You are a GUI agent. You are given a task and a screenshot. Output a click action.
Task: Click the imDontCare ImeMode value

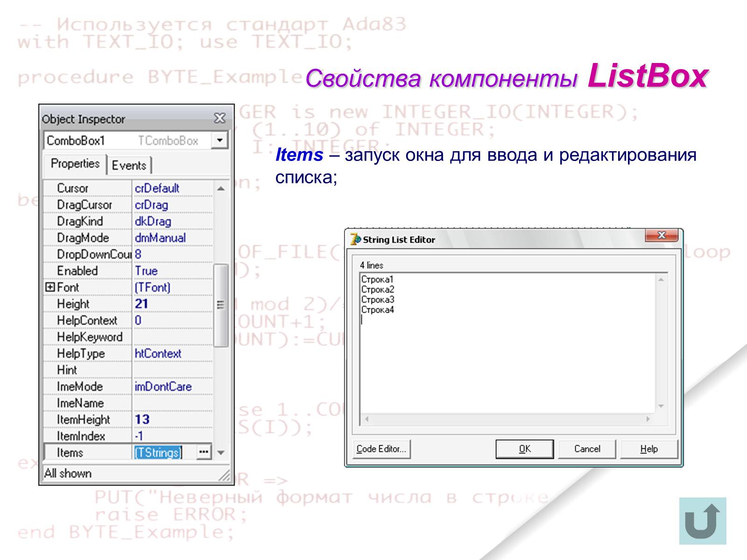click(x=163, y=386)
